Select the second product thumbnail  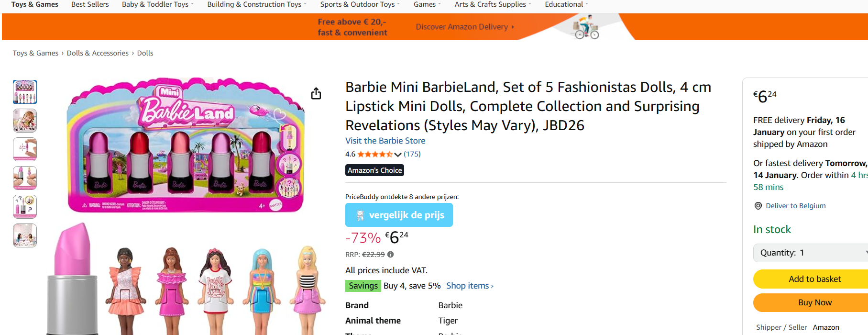[x=24, y=121]
